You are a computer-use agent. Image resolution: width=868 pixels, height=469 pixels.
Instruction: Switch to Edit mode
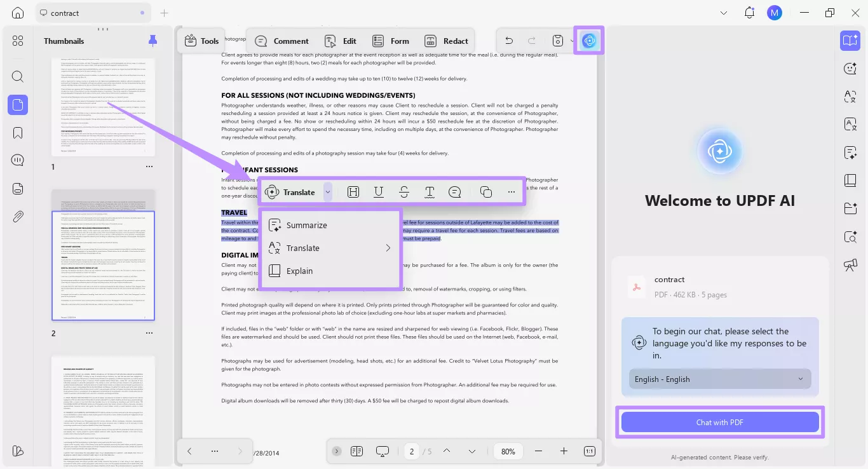click(x=341, y=41)
